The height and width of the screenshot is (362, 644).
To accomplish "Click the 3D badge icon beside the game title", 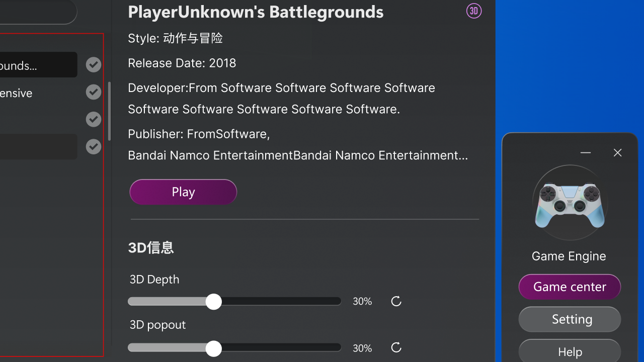I will 474,11.
